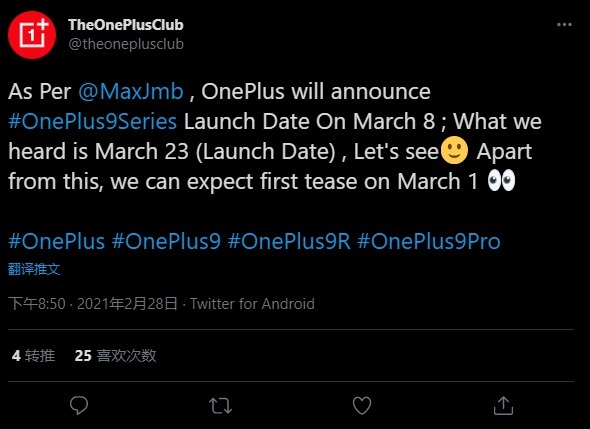This screenshot has height=429, width=590.
Task: Click the smiley face emoji in tweet
Action: (455, 150)
